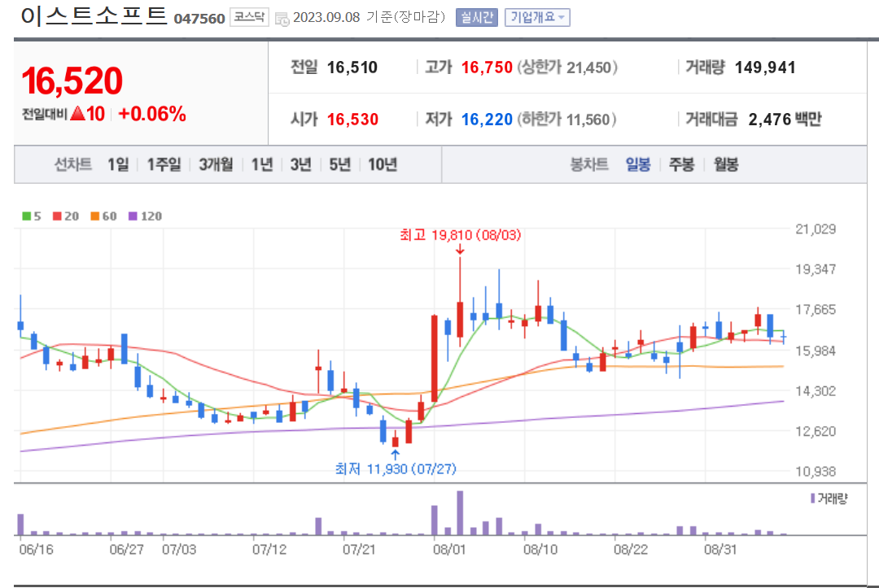Click the 21,029 y-axis label
The height and width of the screenshot is (588, 879).
(816, 229)
